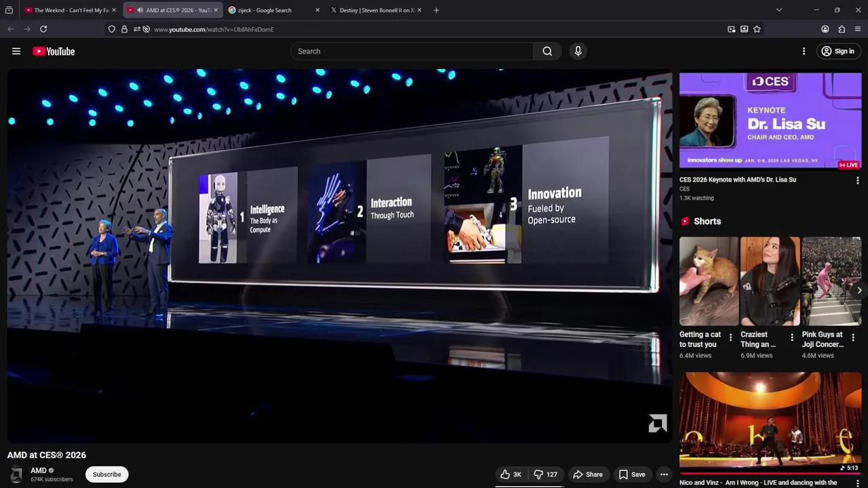The image size is (868, 488).
Task: Open Firefox View icon in tab bar
Action: coord(9,10)
